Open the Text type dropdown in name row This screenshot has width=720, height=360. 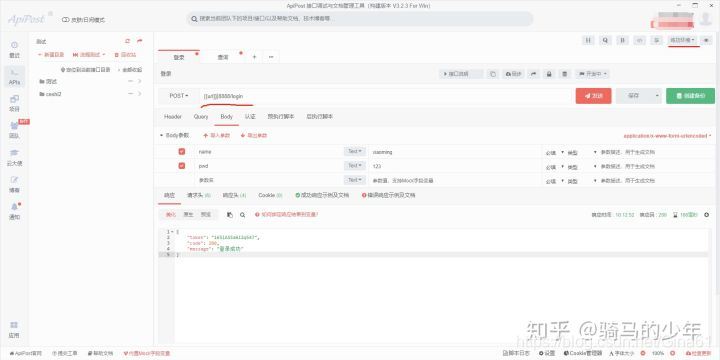(354, 152)
